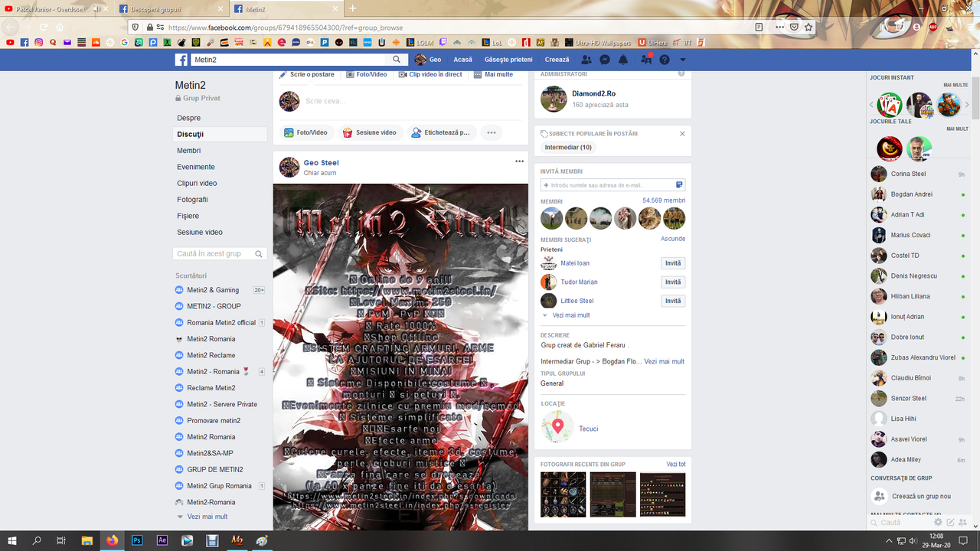Open more composer options ellipsis

[492, 132]
